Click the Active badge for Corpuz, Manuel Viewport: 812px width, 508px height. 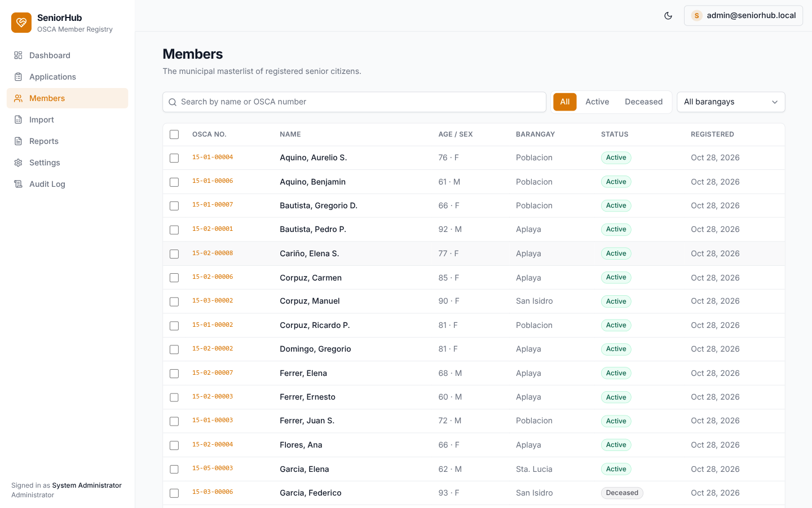[x=616, y=301]
